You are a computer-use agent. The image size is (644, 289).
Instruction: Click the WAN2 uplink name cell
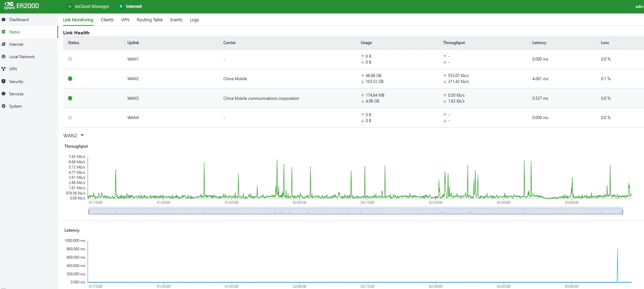133,79
